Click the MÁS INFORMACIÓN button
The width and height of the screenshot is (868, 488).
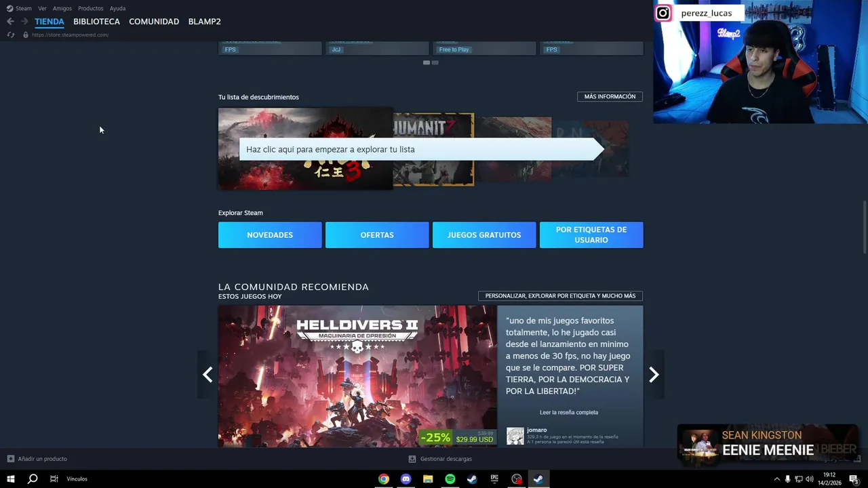[610, 97]
